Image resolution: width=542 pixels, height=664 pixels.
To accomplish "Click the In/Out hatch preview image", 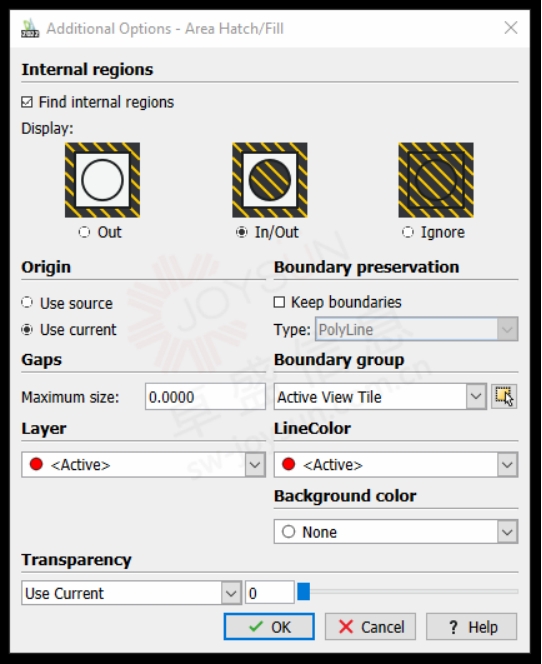I will [x=270, y=180].
